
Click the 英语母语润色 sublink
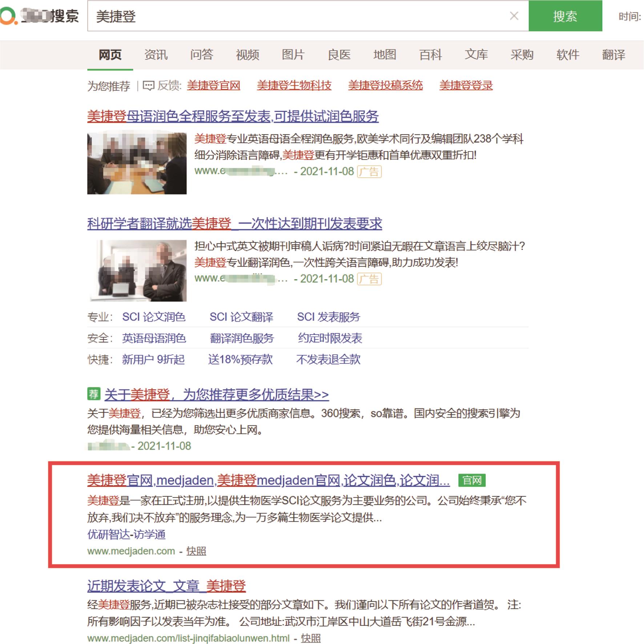pos(154,338)
